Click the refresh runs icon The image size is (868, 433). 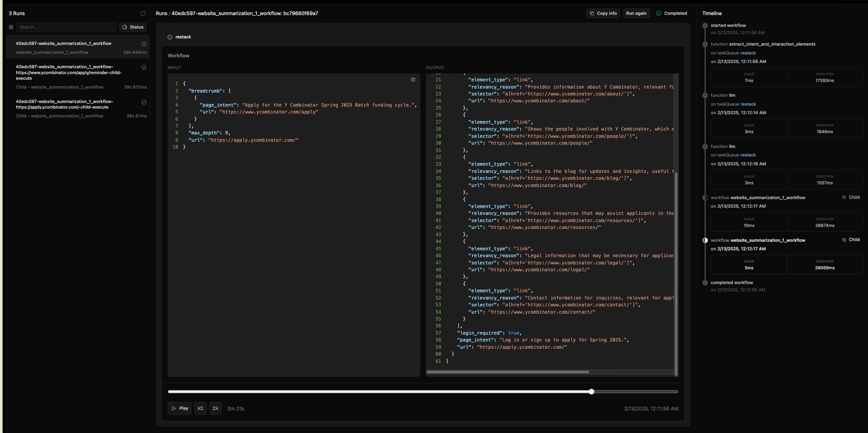[143, 13]
